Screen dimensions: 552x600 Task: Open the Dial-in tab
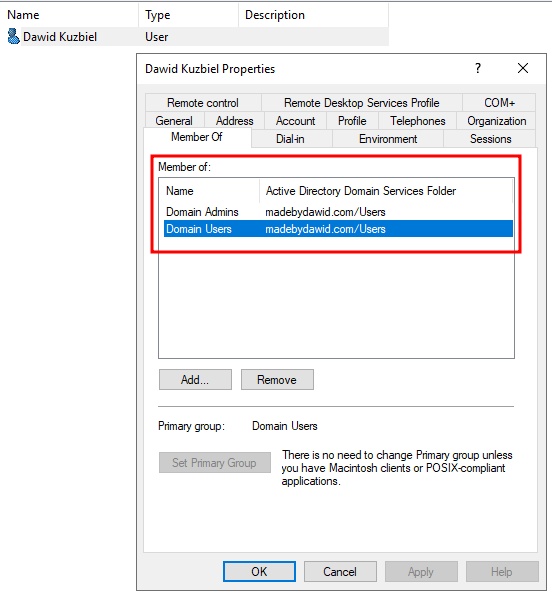[290, 139]
